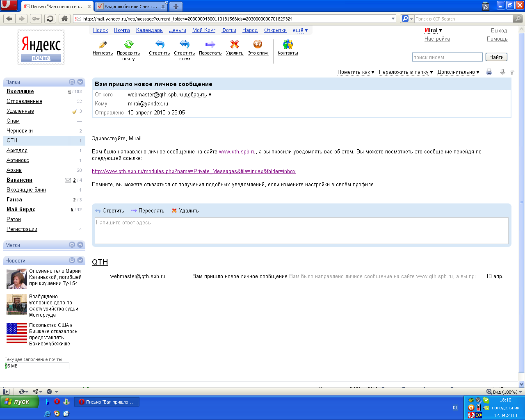
Task: Open the Отправленные folder
Action: 24,101
